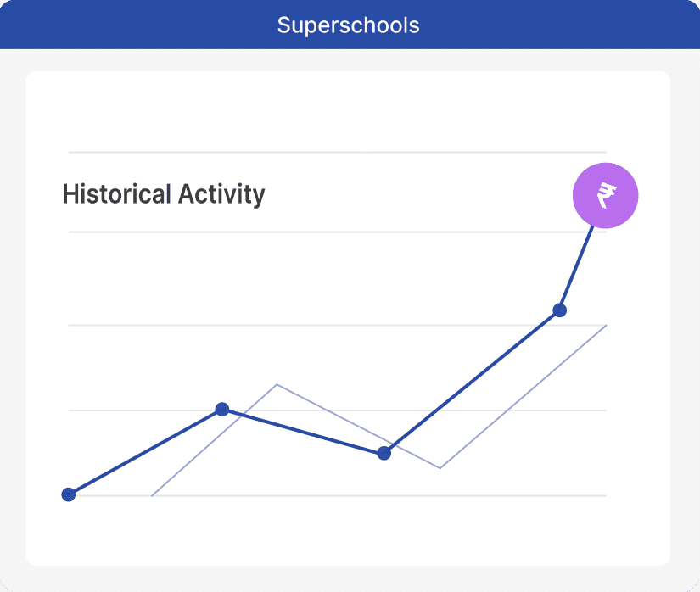Viewport: 700px width, 592px height.
Task: Click the Superschools title in header
Action: [348, 25]
